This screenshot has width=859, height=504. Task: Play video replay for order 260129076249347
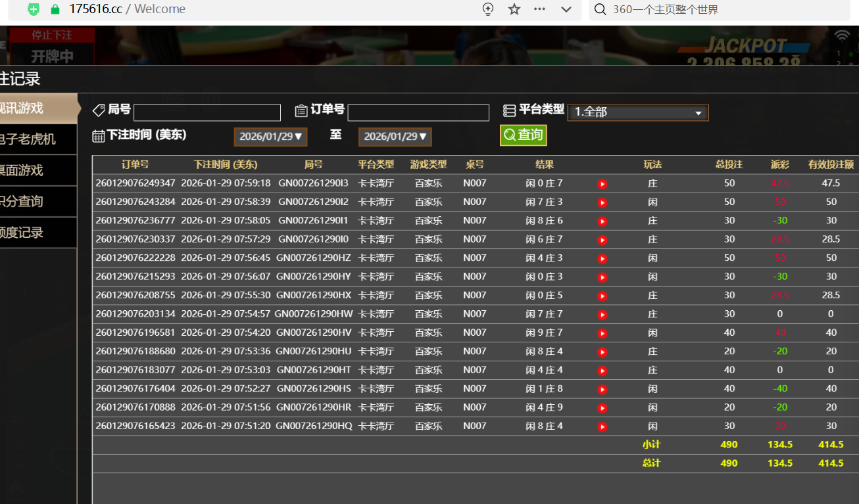602,184
